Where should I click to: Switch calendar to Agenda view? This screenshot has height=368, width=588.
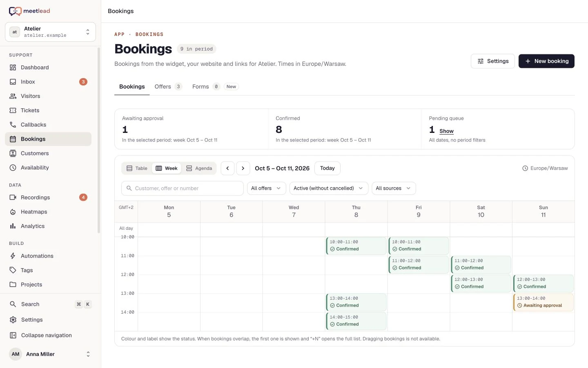(x=199, y=168)
